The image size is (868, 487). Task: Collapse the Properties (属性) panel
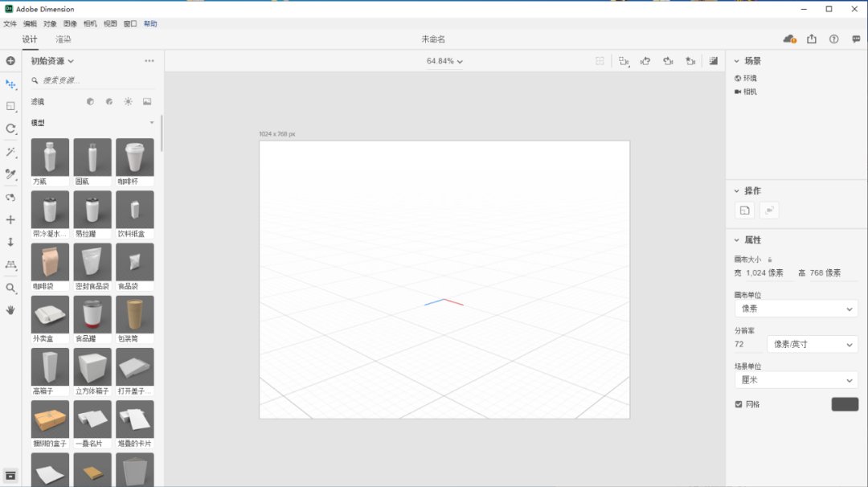[x=737, y=239]
